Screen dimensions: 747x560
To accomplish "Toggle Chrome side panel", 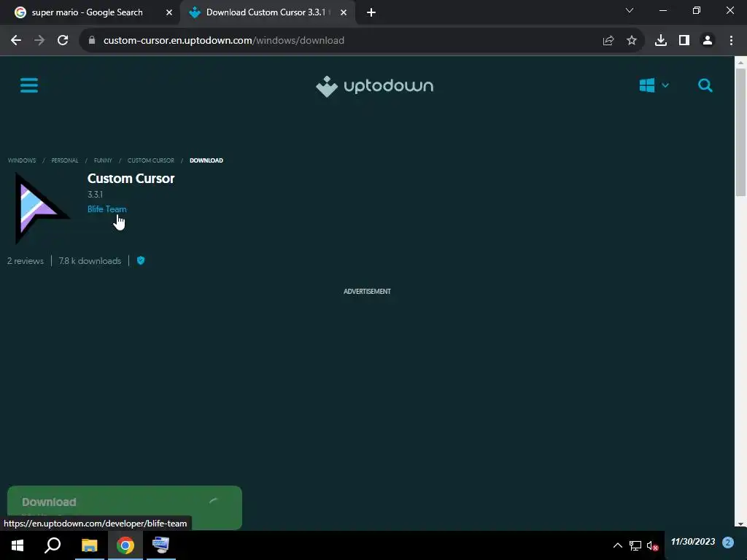I will coord(684,41).
